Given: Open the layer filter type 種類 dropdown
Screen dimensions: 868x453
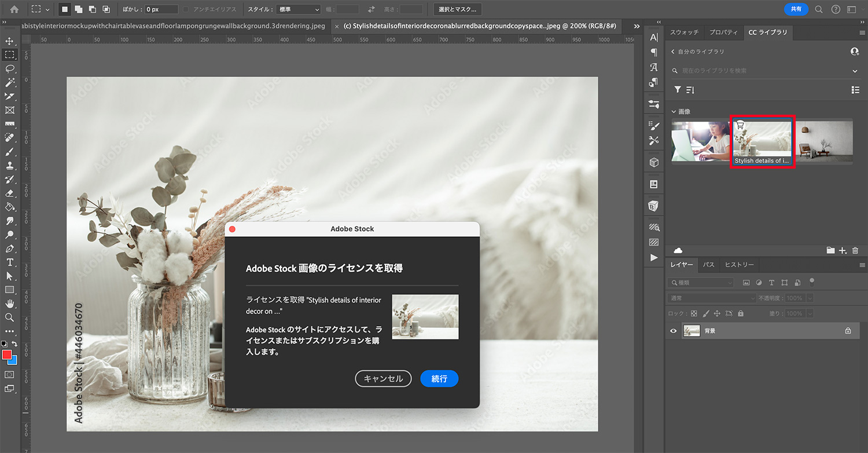Looking at the screenshot, I should pos(700,283).
